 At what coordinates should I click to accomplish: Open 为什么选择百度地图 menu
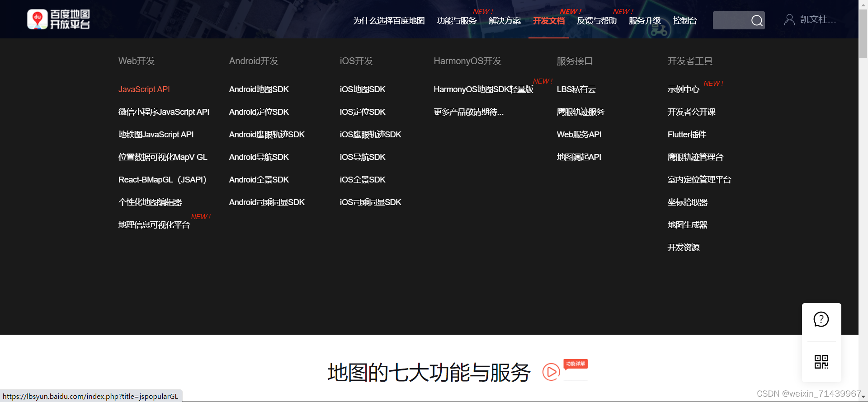(x=389, y=21)
